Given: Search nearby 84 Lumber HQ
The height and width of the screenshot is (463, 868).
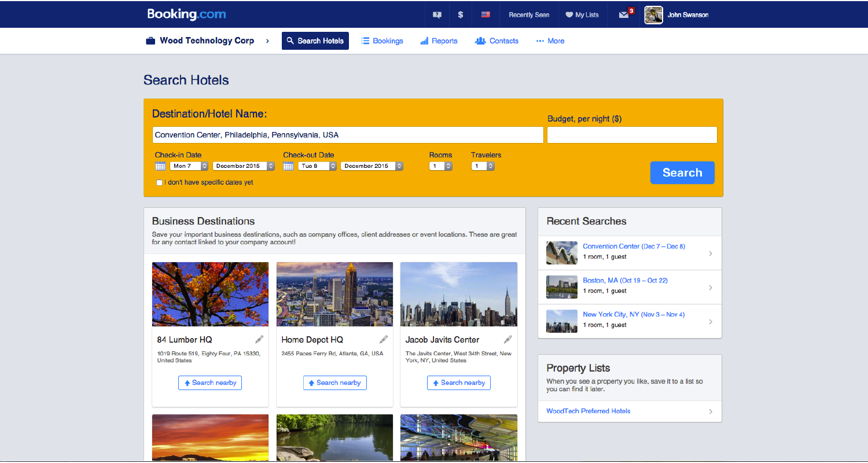Looking at the screenshot, I should [210, 383].
